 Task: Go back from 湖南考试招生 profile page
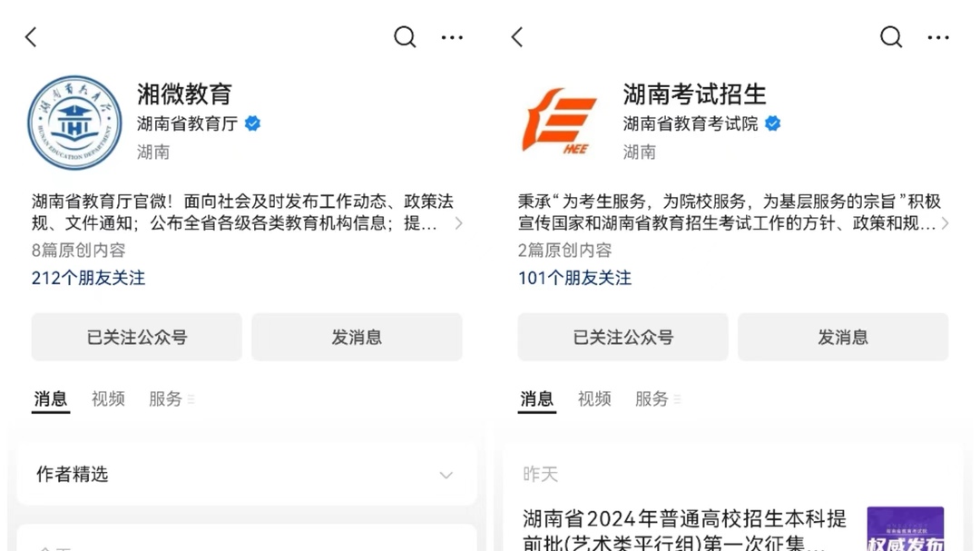[x=517, y=37]
